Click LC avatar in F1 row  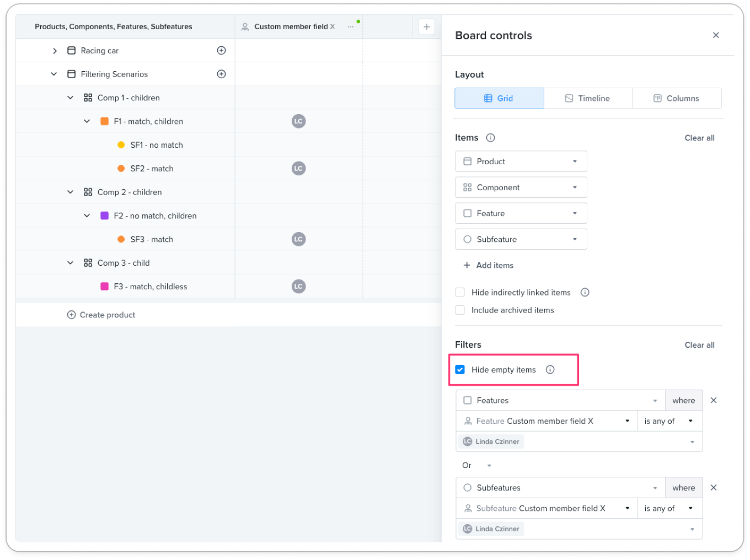point(298,121)
